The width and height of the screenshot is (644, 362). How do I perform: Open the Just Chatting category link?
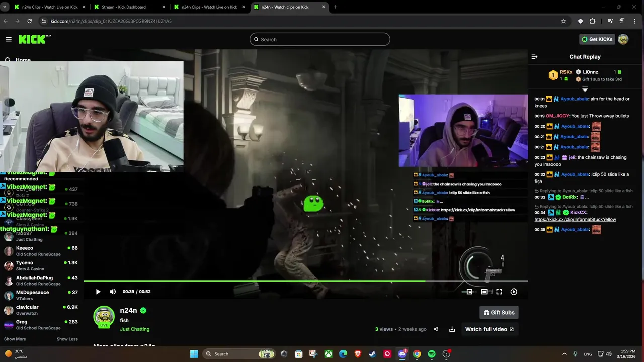[x=135, y=329]
